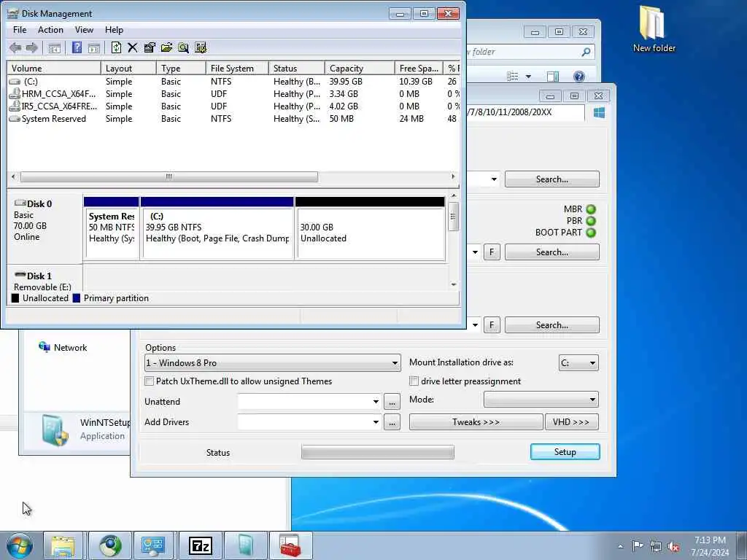747x560 pixels.
Task: Click the Capacity column header
Action: point(360,69)
